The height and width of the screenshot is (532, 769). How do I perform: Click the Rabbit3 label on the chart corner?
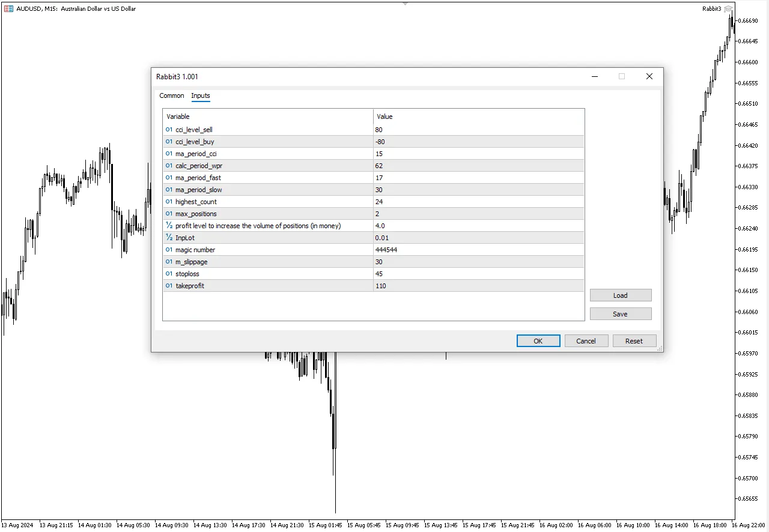711,8
